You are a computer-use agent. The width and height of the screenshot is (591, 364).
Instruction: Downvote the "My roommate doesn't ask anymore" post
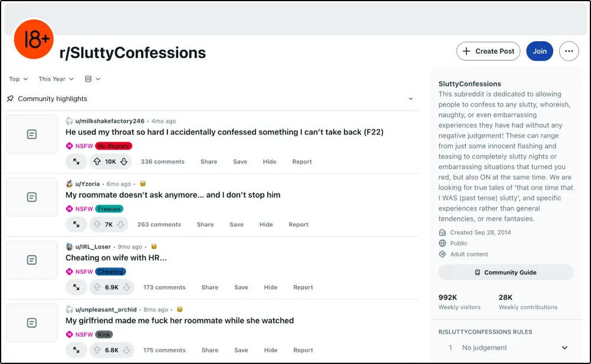click(x=119, y=224)
